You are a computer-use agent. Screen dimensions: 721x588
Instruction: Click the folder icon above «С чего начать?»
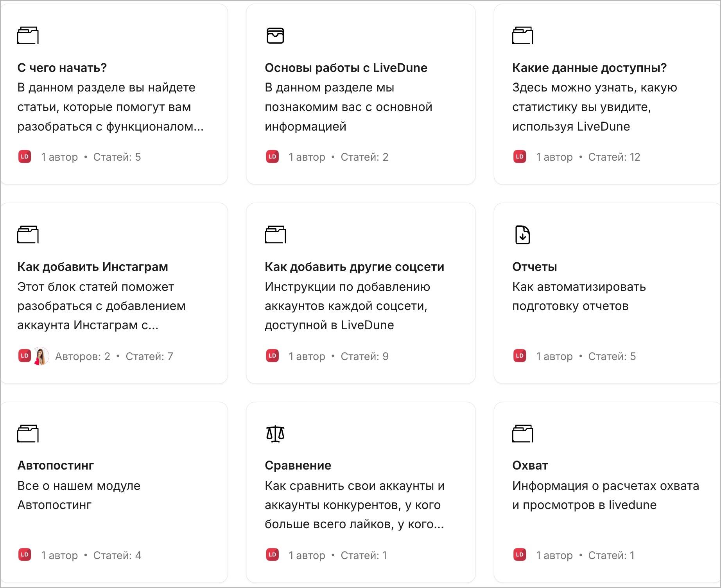(x=28, y=36)
